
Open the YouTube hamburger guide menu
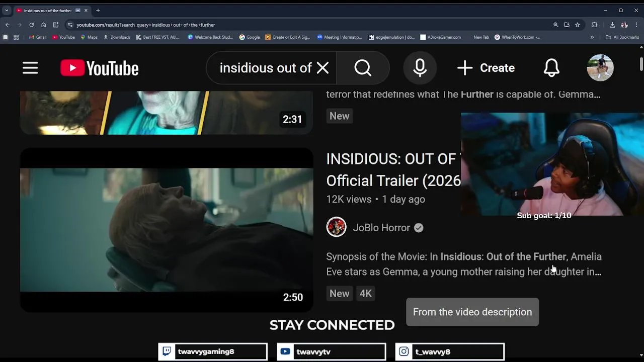click(x=30, y=68)
